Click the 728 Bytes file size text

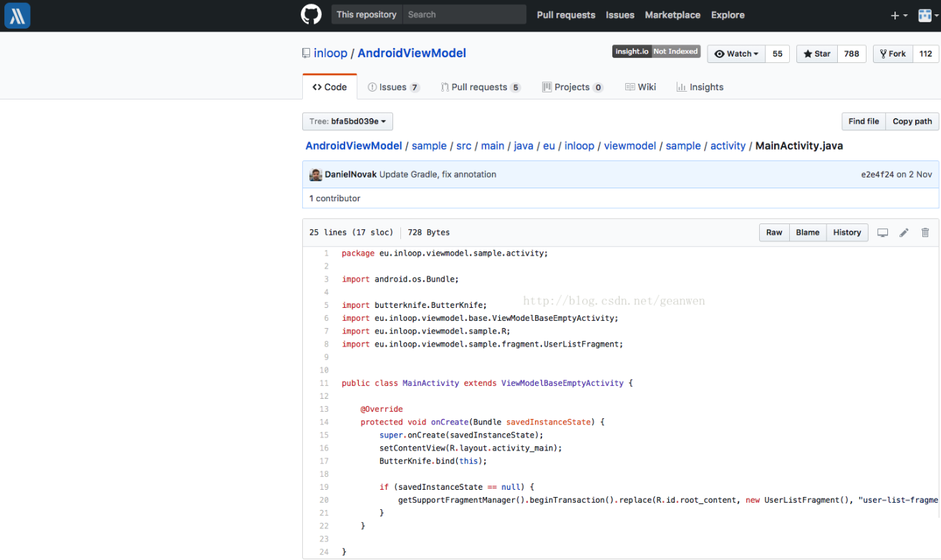click(x=429, y=233)
